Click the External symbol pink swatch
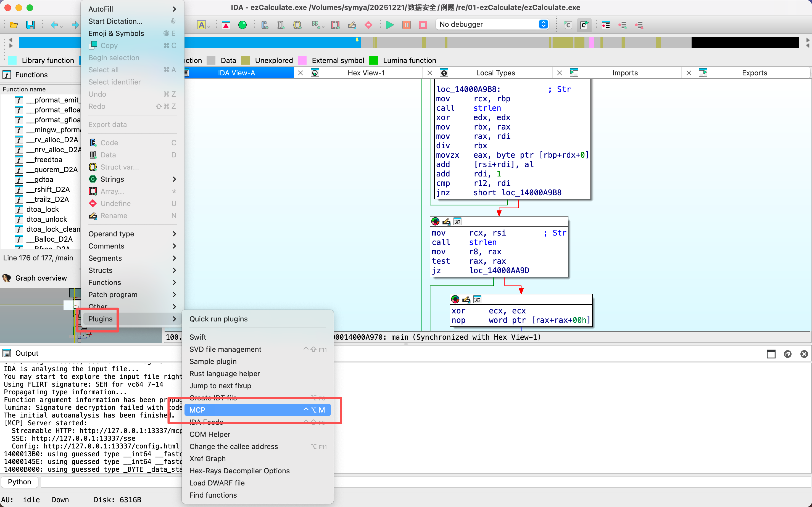The image size is (812, 507). [302, 60]
